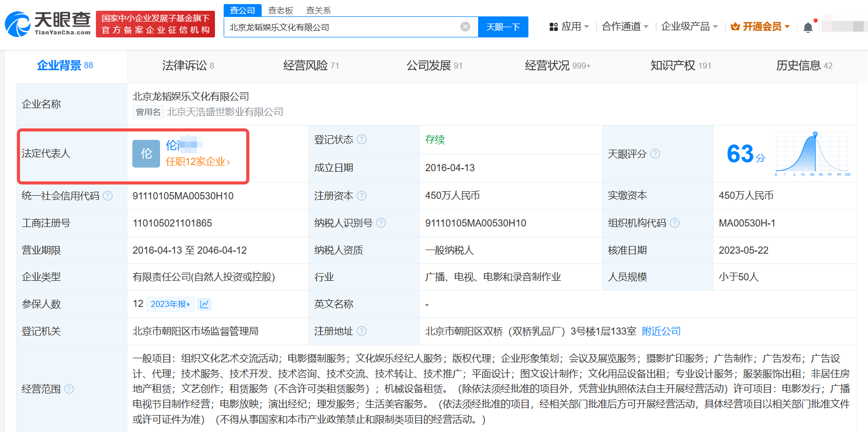Click help icon next to 组织机构代码
This screenshot has width=868, height=432.
point(675,223)
